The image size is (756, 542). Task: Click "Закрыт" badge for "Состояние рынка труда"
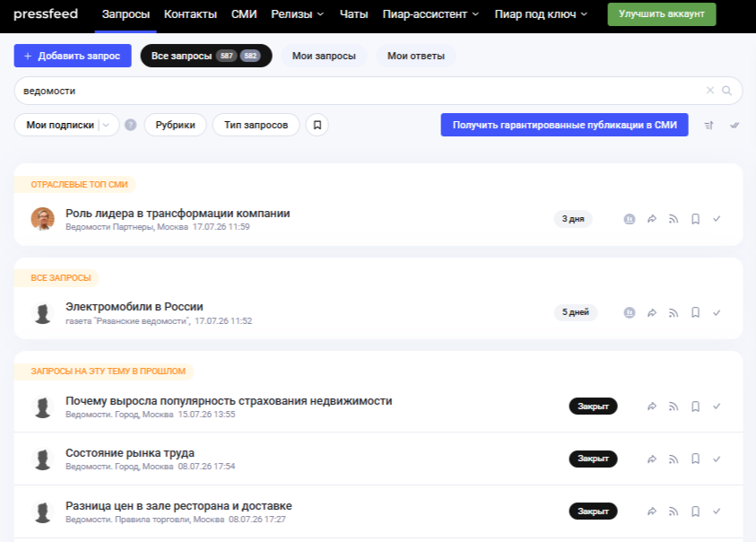coord(593,459)
